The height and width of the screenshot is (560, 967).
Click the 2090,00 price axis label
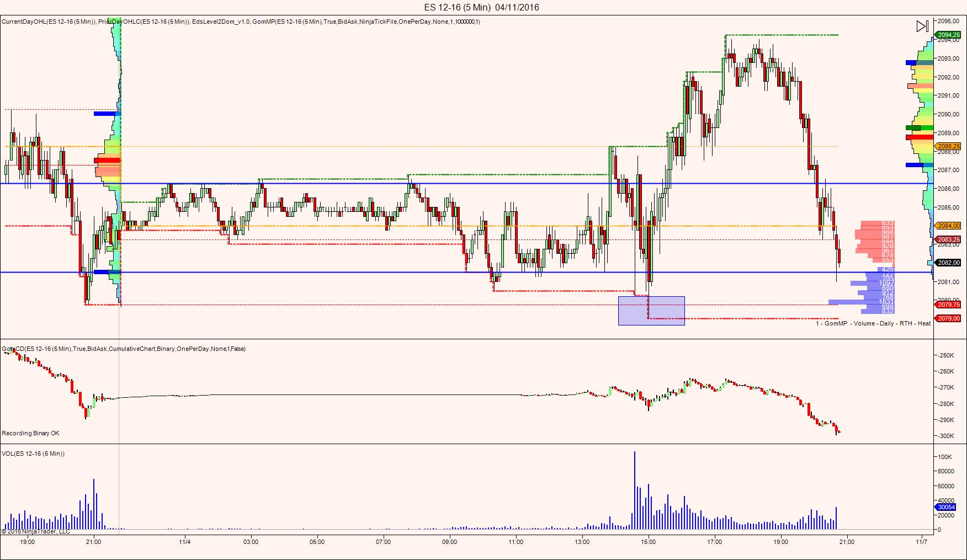[x=948, y=114]
